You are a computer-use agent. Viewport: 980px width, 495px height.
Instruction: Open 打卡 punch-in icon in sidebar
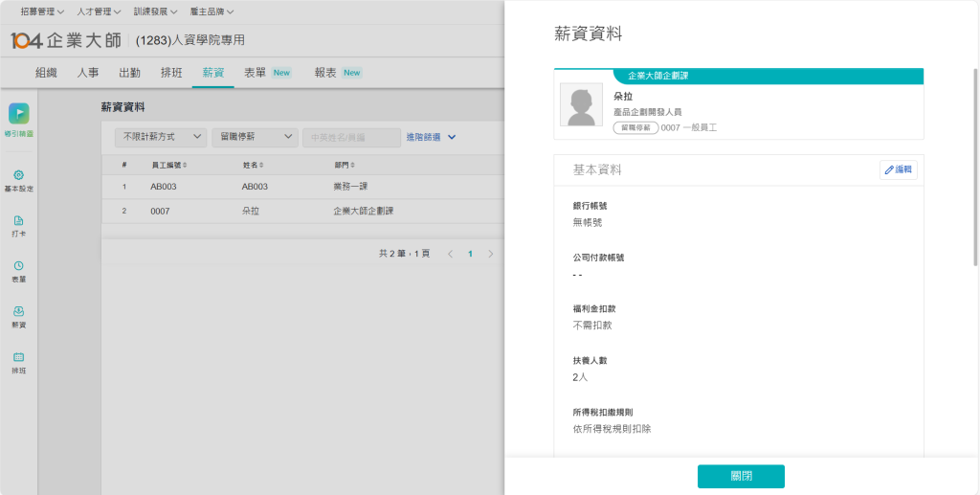click(18, 220)
